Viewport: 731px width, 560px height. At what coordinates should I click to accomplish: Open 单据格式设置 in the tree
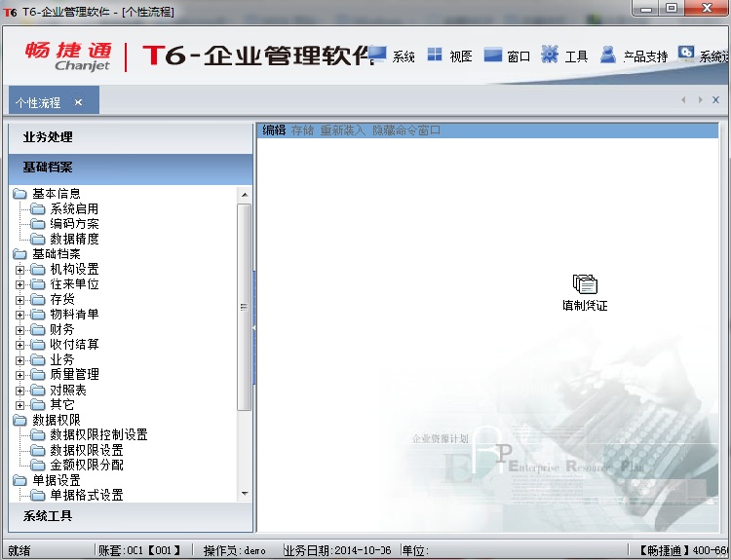[x=87, y=496]
